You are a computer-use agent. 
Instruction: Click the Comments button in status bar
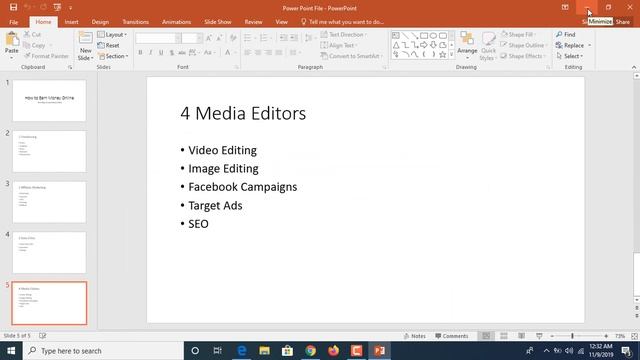pyautogui.click(x=451, y=336)
